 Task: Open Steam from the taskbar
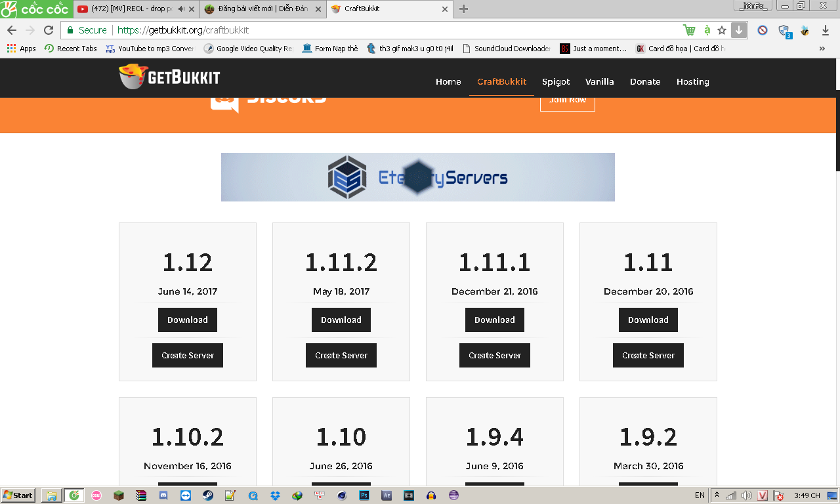click(x=207, y=495)
